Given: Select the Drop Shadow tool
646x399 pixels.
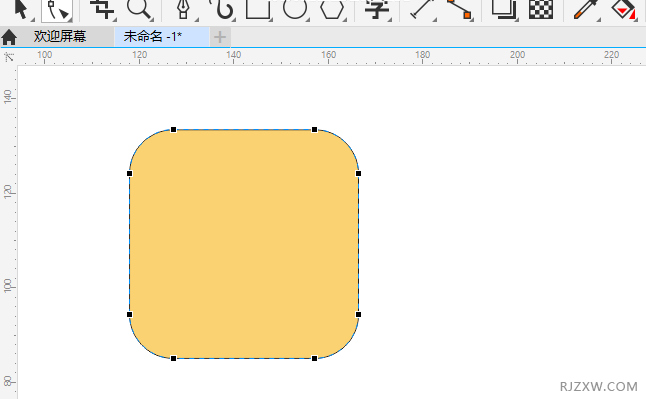Looking at the screenshot, I should [x=504, y=9].
